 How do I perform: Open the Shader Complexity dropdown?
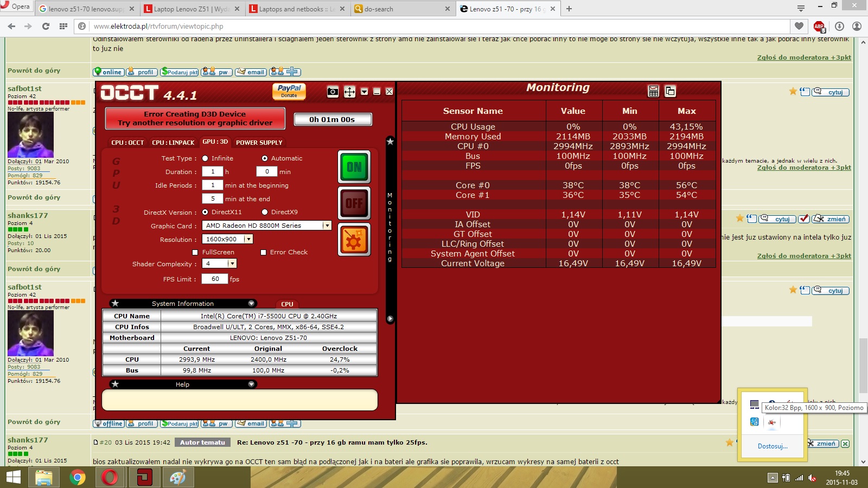[232, 264]
